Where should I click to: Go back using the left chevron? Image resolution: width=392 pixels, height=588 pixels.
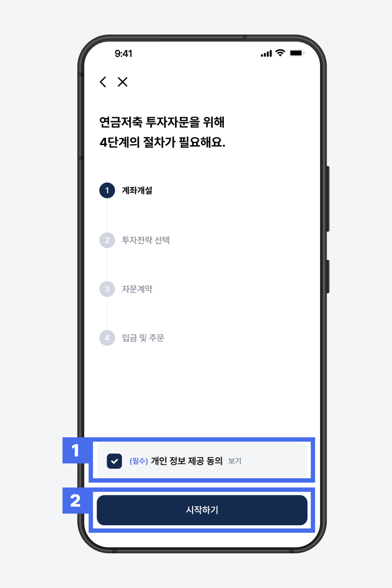click(103, 82)
